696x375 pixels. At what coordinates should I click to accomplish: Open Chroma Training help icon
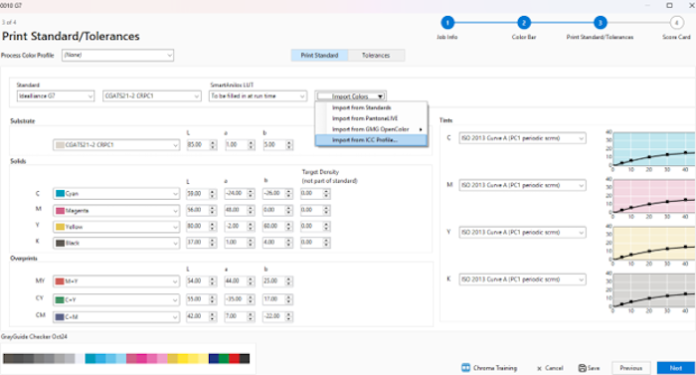point(466,367)
